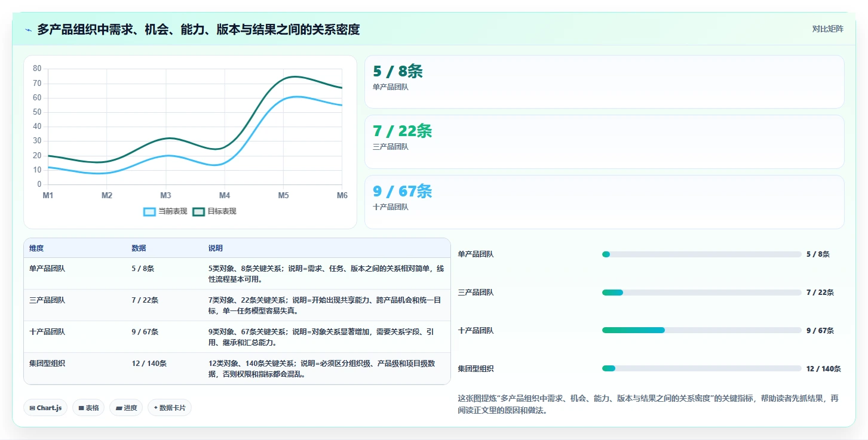The height and width of the screenshot is (440, 868).
Task: Click the 对比矩阵 label in the header
Action: 827,29
